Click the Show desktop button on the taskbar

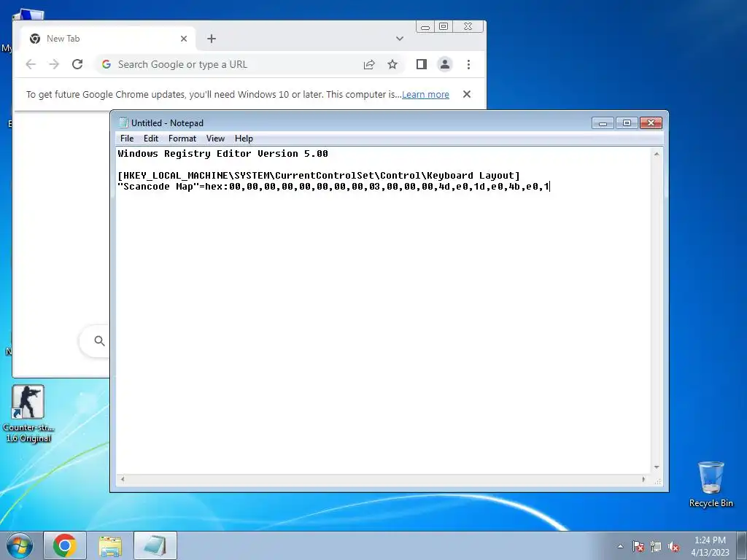742,545
